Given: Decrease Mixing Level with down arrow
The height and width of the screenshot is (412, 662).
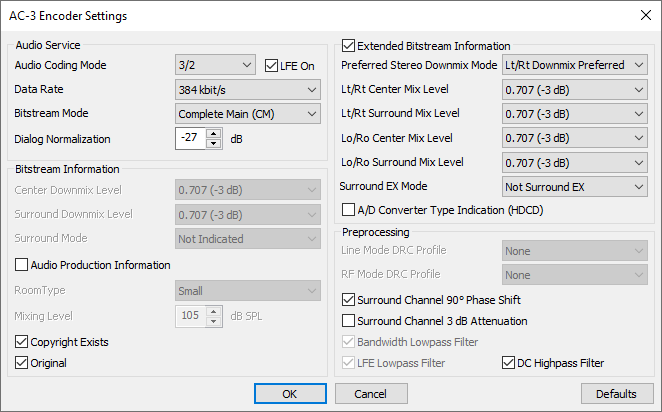Looking at the screenshot, I should point(214,322).
